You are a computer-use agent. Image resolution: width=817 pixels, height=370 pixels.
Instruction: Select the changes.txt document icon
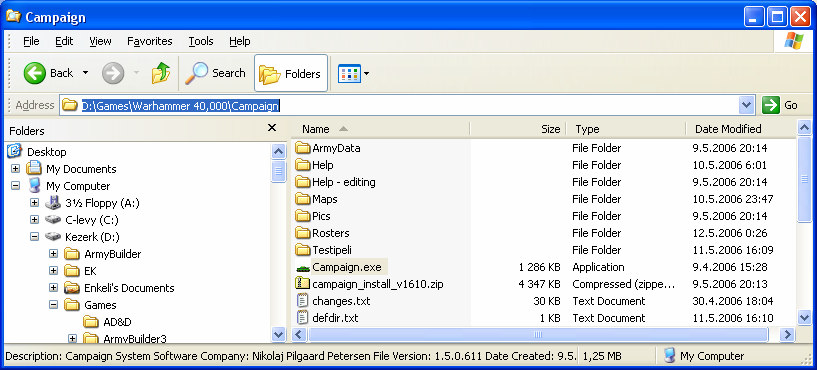[x=302, y=301]
